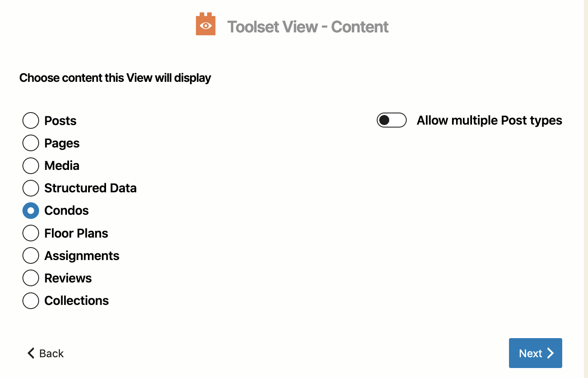Click the Toolset View orange eye icon
Screen dimensions: 588x378
205,24
